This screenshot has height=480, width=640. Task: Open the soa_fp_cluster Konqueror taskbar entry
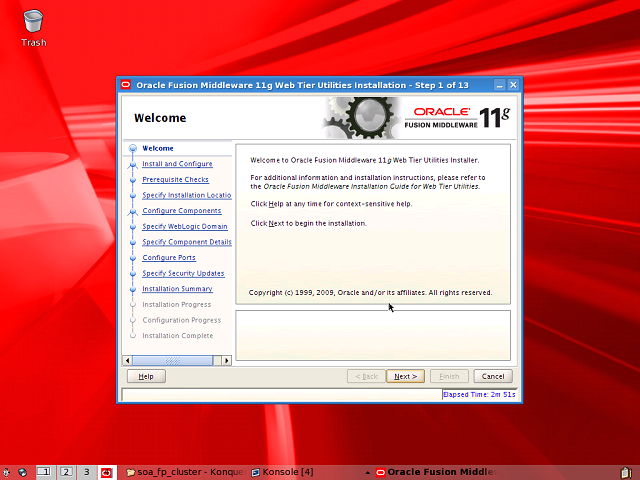click(x=186, y=472)
